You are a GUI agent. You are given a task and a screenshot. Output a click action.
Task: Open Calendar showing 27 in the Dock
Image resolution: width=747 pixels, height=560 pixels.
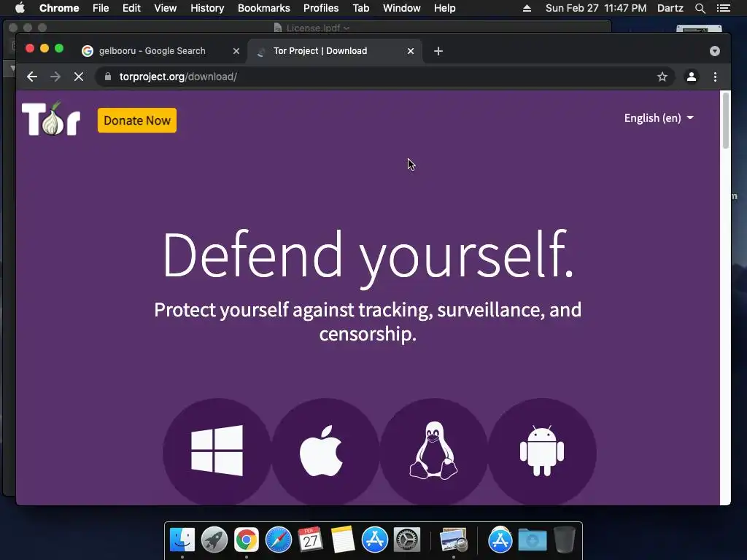pyautogui.click(x=310, y=540)
